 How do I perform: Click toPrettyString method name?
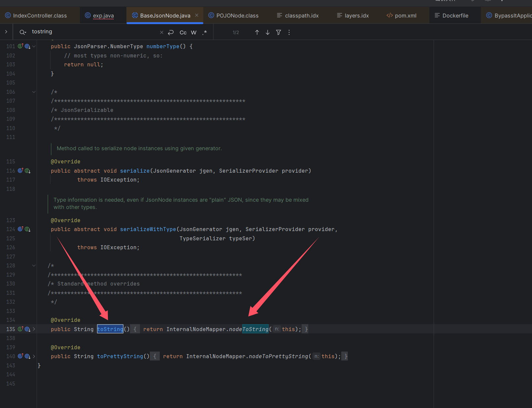coord(120,356)
